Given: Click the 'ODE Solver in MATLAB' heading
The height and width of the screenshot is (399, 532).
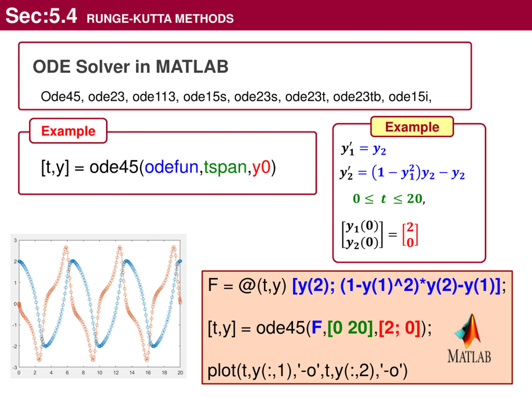Looking at the screenshot, I should click(x=131, y=66).
